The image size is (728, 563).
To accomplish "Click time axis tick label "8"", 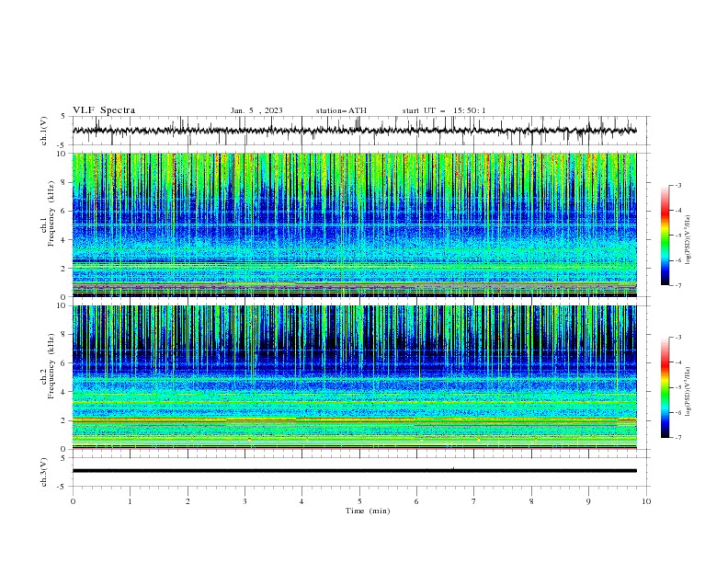I will tap(531, 501).
